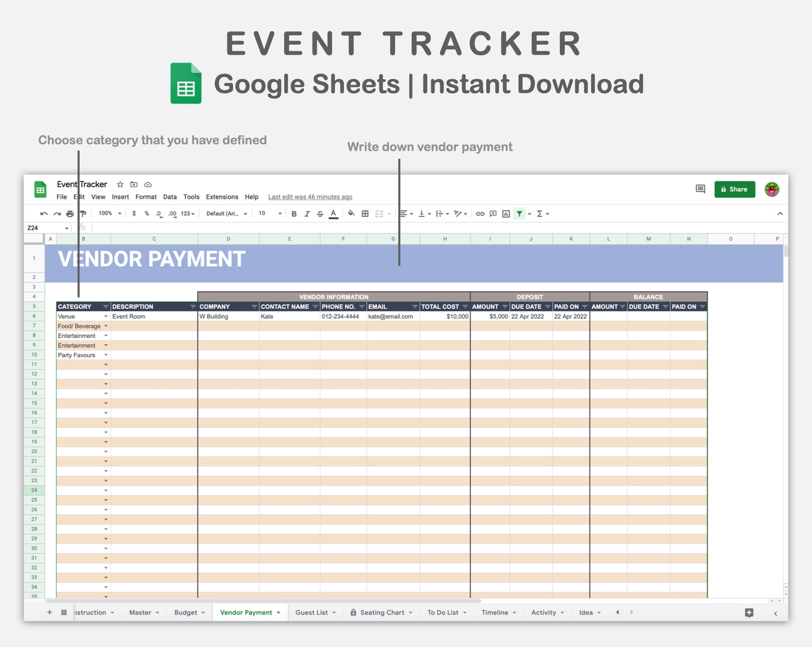Open the Format menu
Image resolution: width=812 pixels, height=647 pixels.
click(x=146, y=197)
